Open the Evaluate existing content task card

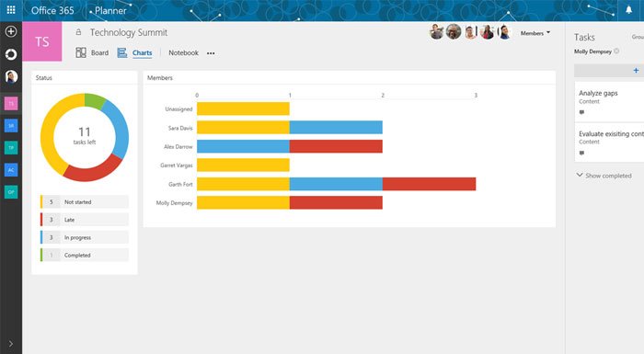click(609, 143)
